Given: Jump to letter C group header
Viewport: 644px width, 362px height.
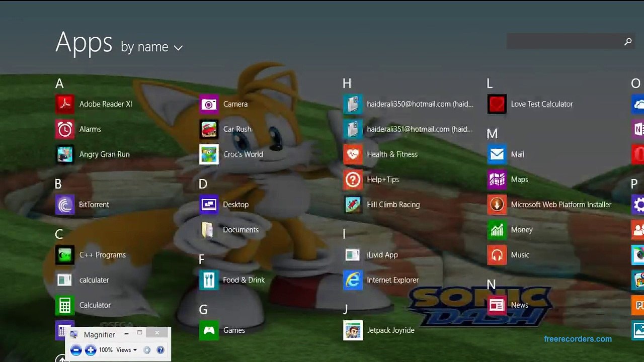Looking at the screenshot, I should pyautogui.click(x=59, y=234).
